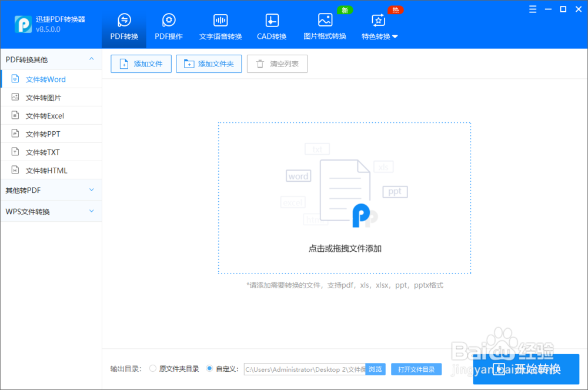Select 文件转Excel in sidebar
The height and width of the screenshot is (390, 588).
(51, 116)
